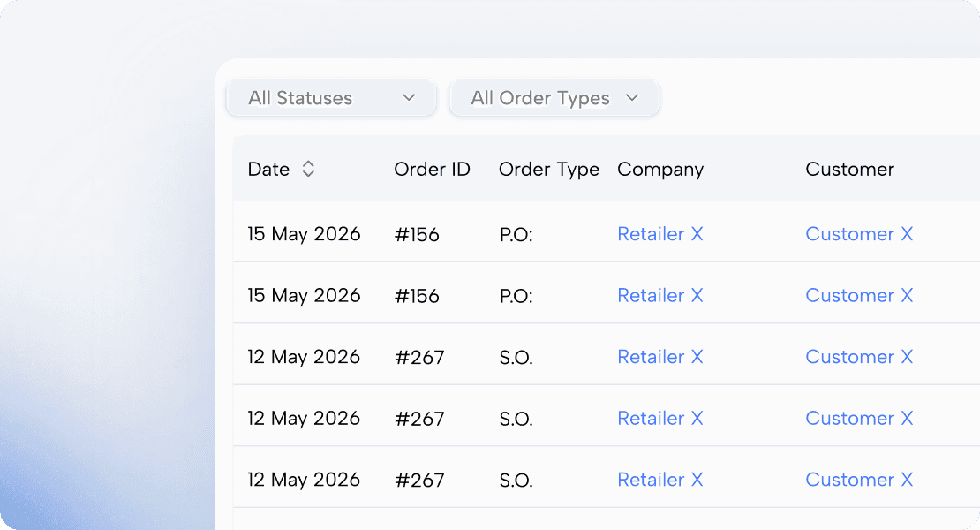The image size is (980, 530).
Task: Select order #156 cell in first row
Action: [x=417, y=234]
